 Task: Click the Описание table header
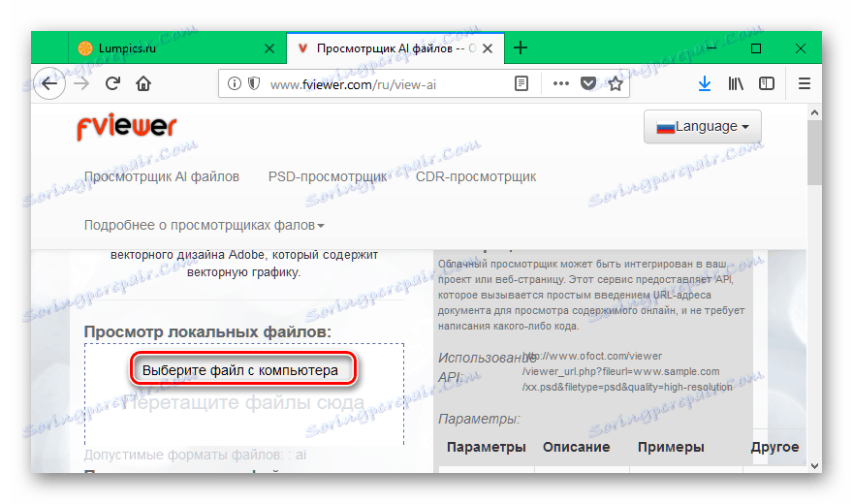(576, 447)
